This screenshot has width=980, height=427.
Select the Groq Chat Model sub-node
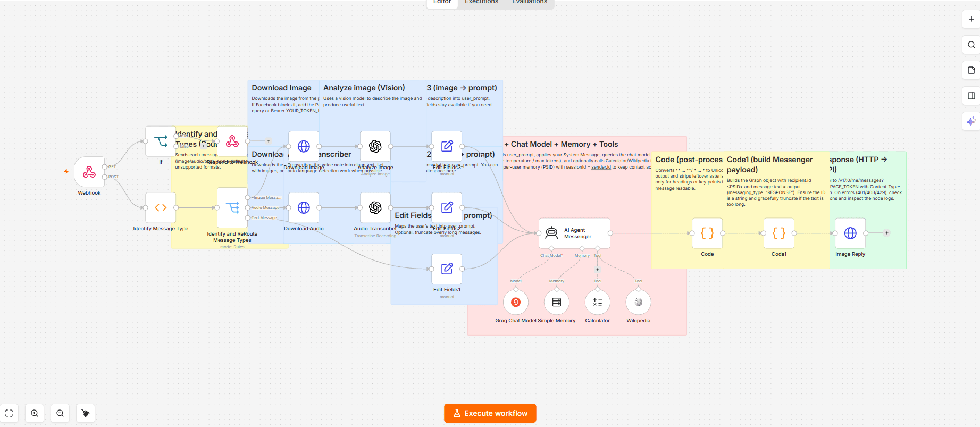pyautogui.click(x=516, y=302)
